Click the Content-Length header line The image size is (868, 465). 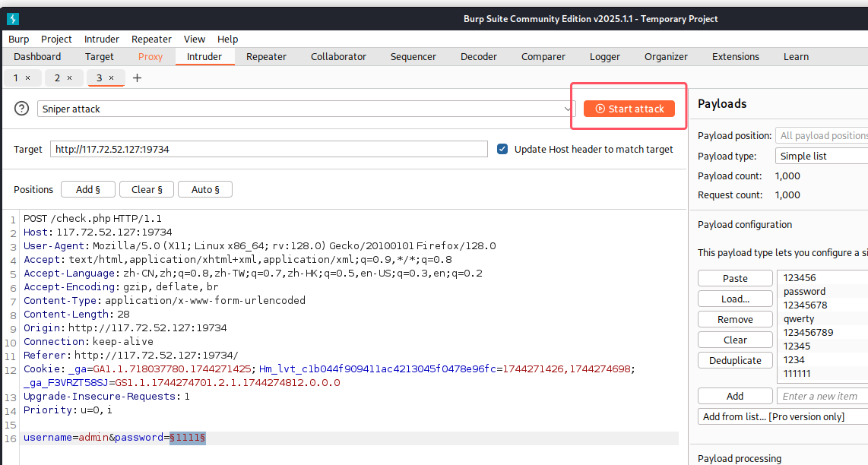[x=77, y=314]
